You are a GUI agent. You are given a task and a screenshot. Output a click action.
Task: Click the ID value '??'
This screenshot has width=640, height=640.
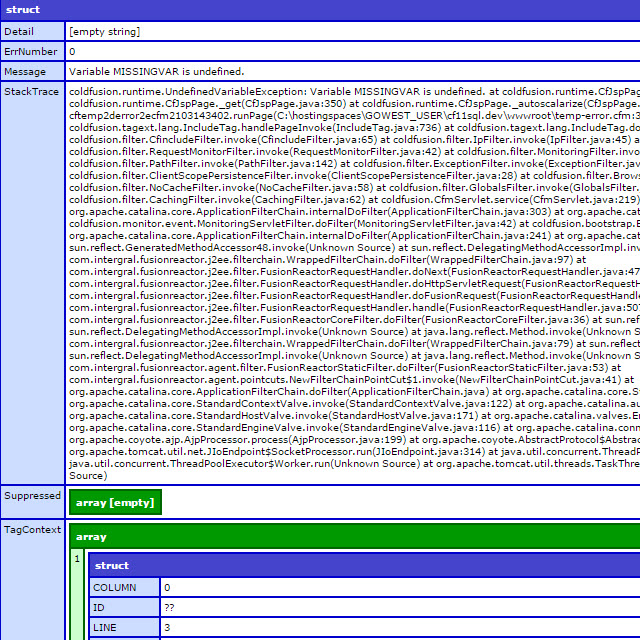click(x=169, y=607)
